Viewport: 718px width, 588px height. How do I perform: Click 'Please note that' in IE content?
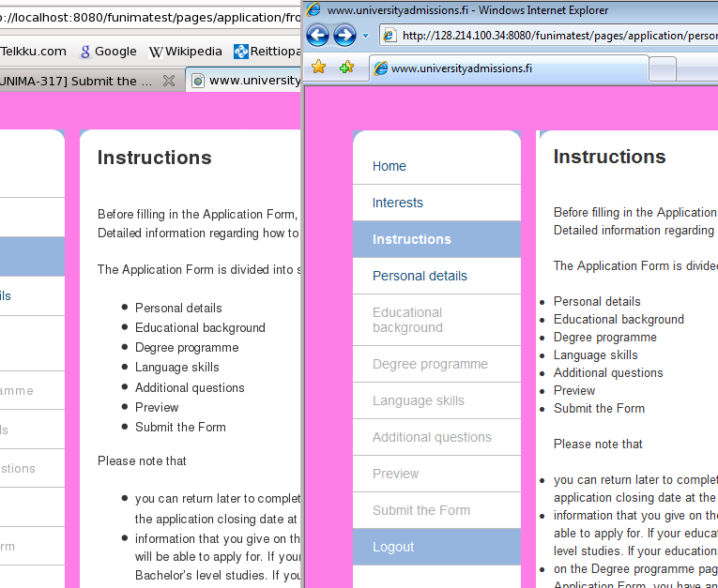point(598,445)
